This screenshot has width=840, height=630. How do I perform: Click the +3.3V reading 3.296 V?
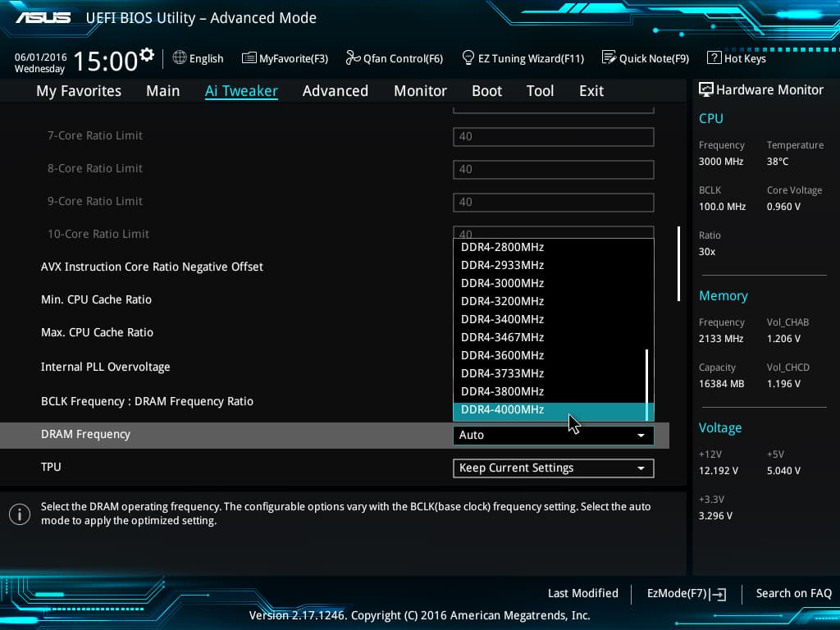715,515
